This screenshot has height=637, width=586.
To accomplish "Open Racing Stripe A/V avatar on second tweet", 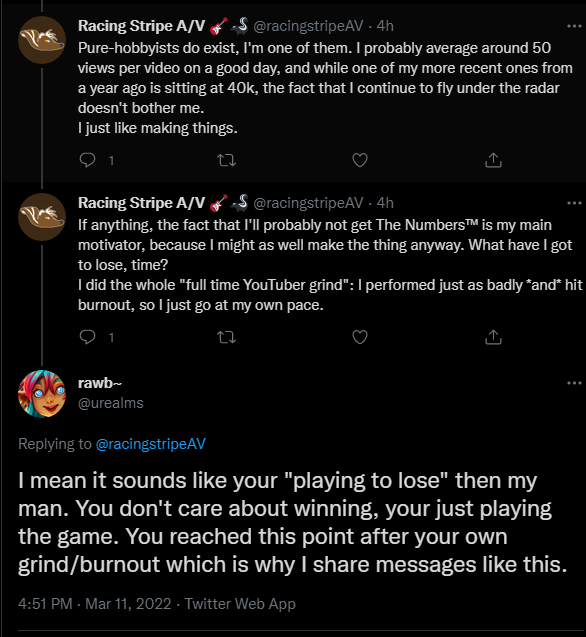I will point(42,217).
